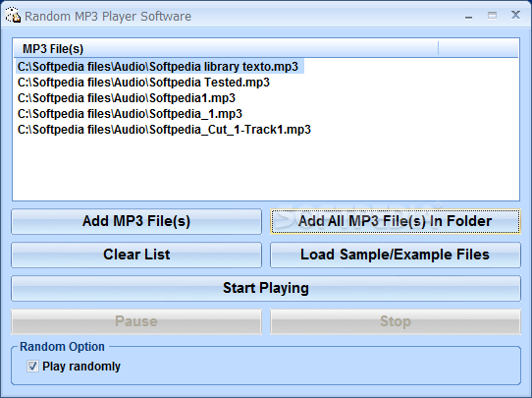The image size is (532, 398).
Task: Select Softpedia library texto.mp3 row
Action: (160, 67)
